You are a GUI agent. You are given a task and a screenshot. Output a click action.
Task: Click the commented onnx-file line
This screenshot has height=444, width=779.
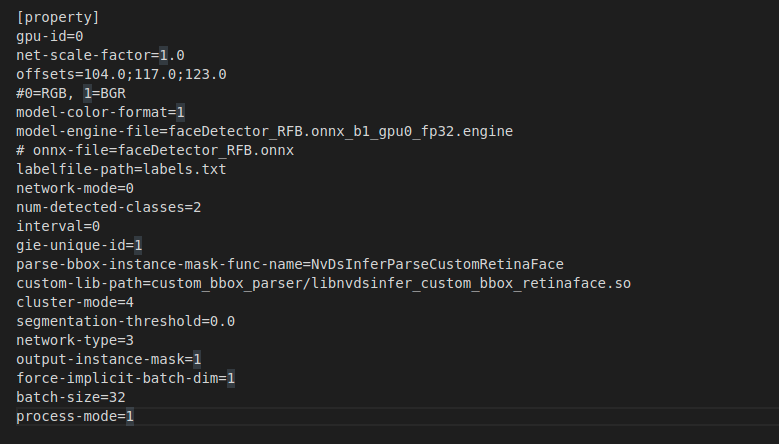155,150
